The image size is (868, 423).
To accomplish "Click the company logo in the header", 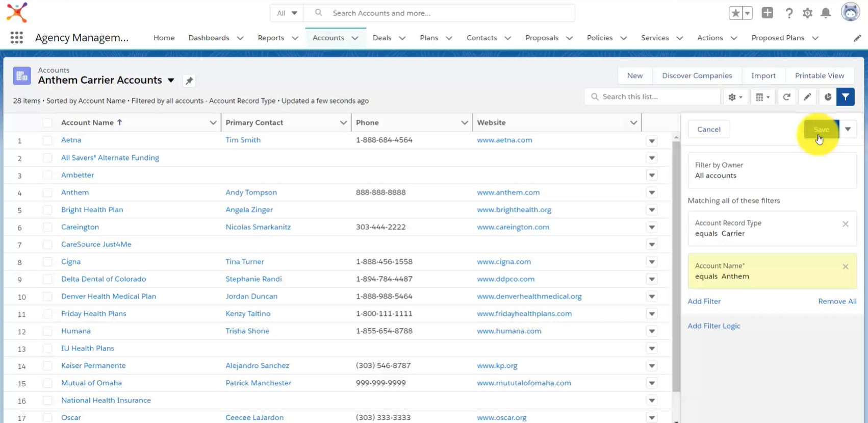I will [x=17, y=13].
